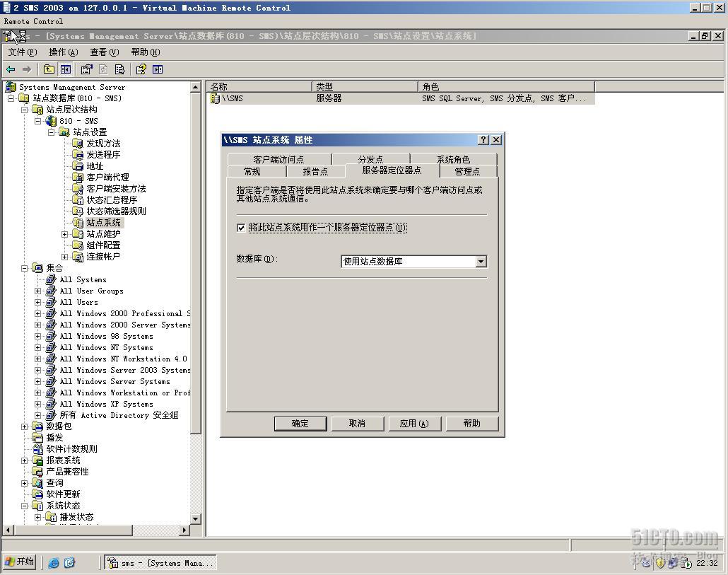Click the Refresh toolbar icon

coord(103,69)
